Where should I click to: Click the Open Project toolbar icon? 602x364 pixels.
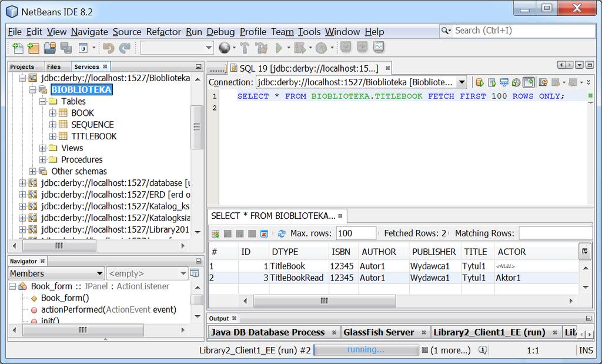[x=49, y=48]
